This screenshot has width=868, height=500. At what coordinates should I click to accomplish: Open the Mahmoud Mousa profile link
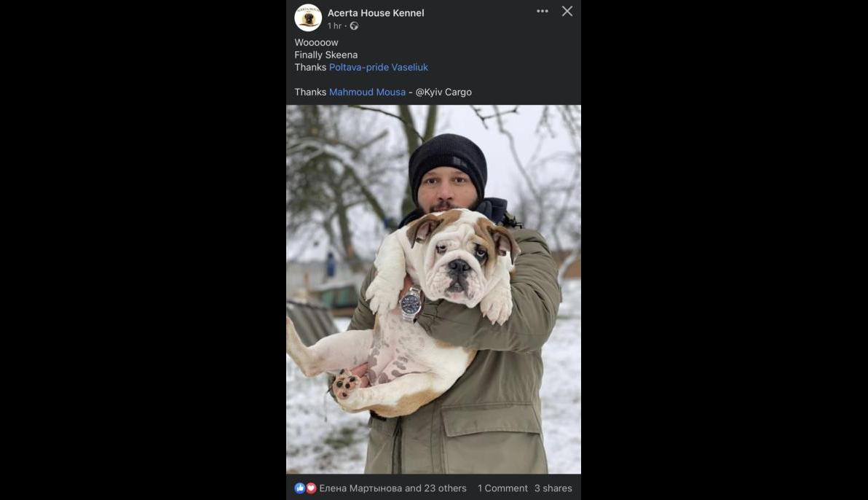point(367,91)
